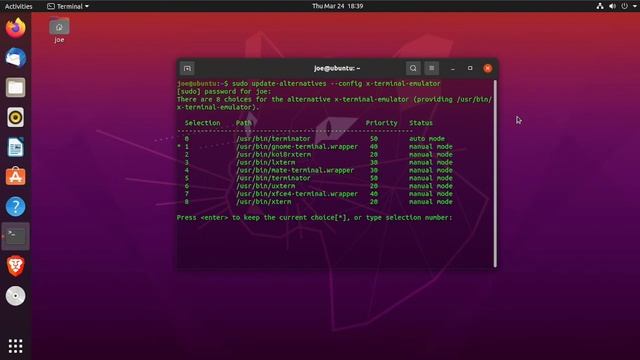Click the network icon in the top bar

click(x=600, y=6)
